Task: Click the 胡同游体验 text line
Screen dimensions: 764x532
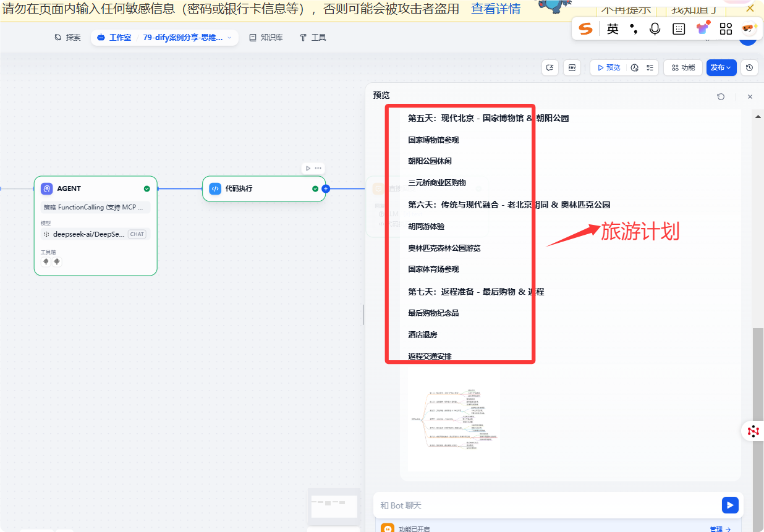Action: pos(426,227)
